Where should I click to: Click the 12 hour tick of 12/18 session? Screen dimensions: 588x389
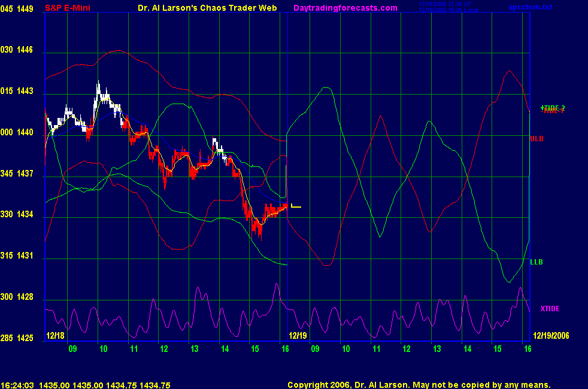click(x=164, y=349)
